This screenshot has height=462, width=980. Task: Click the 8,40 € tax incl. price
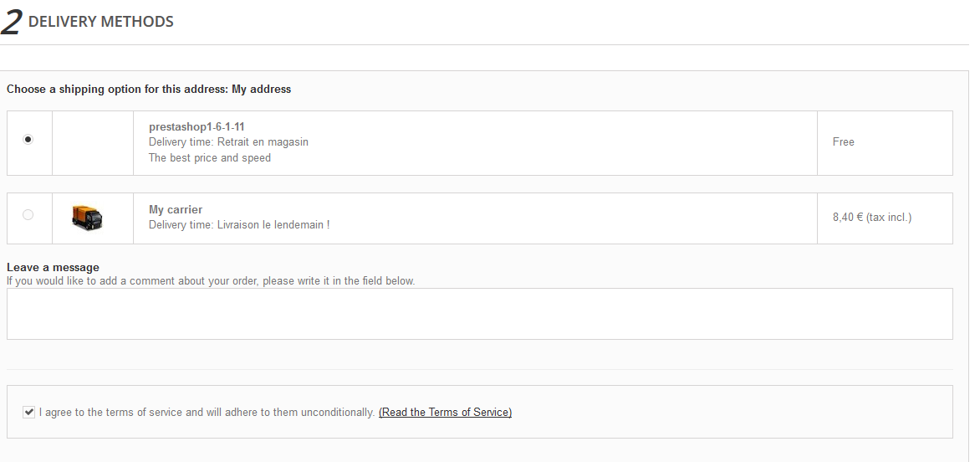[871, 218]
